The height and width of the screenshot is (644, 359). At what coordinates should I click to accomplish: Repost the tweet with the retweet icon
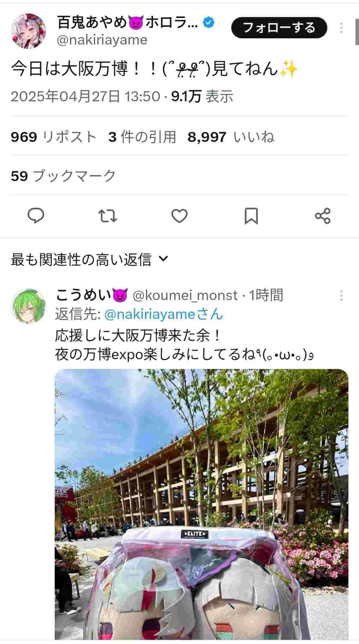pyautogui.click(x=108, y=216)
